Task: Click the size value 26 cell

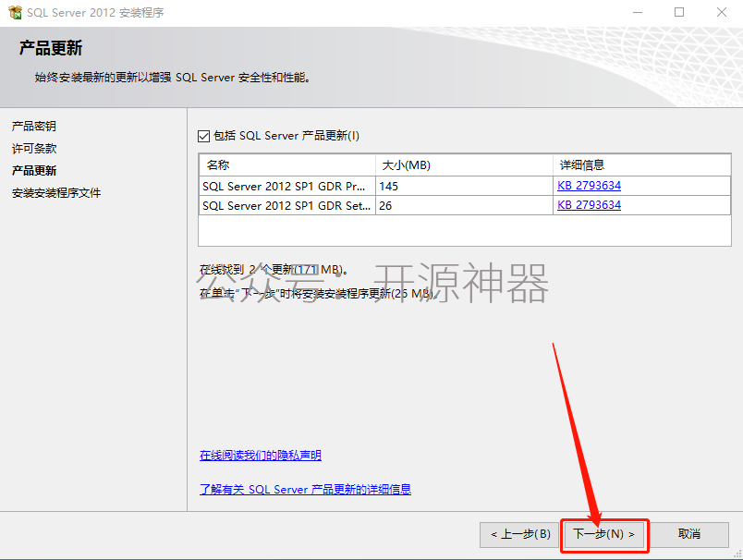Action: click(464, 206)
